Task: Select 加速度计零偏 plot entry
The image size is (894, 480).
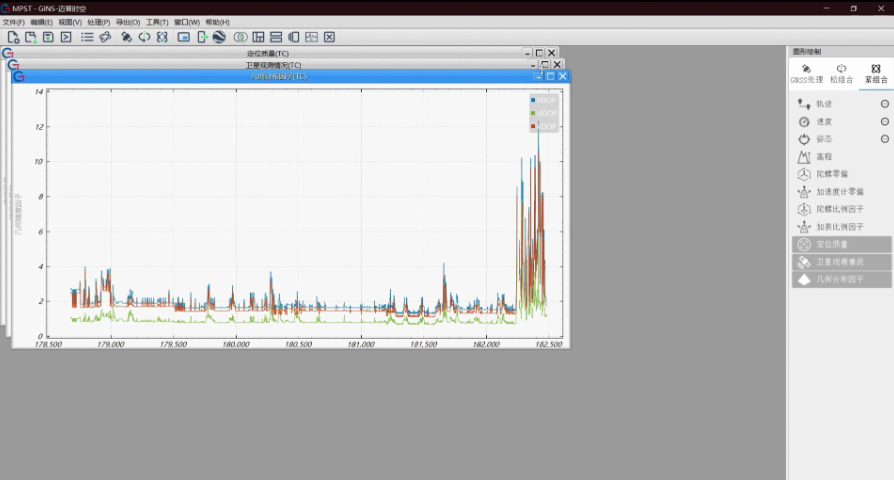Action: (839, 192)
